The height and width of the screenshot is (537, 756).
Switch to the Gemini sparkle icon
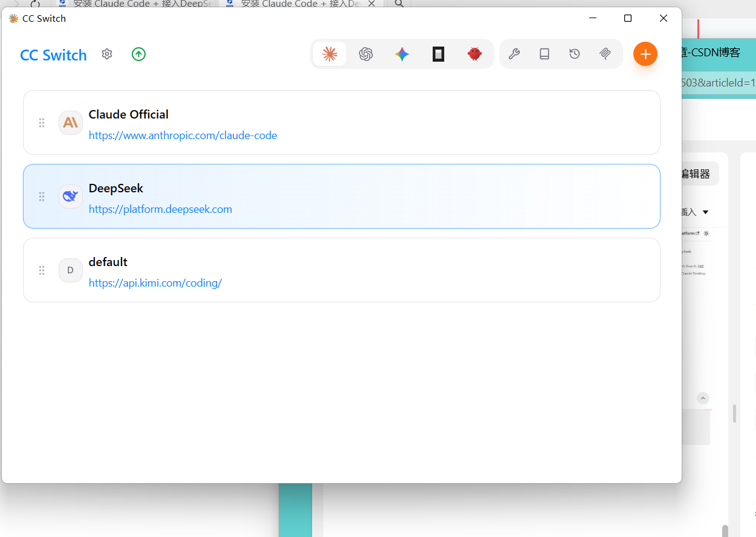(402, 54)
